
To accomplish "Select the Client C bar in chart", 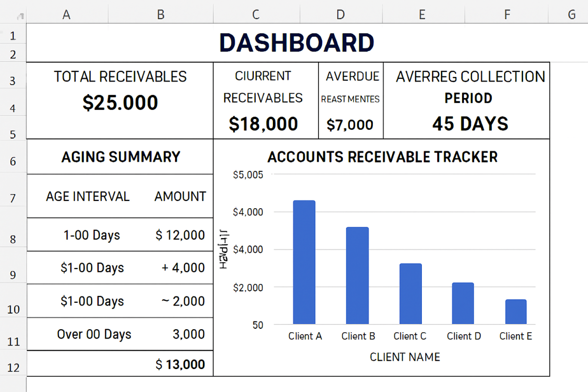I will tap(410, 294).
